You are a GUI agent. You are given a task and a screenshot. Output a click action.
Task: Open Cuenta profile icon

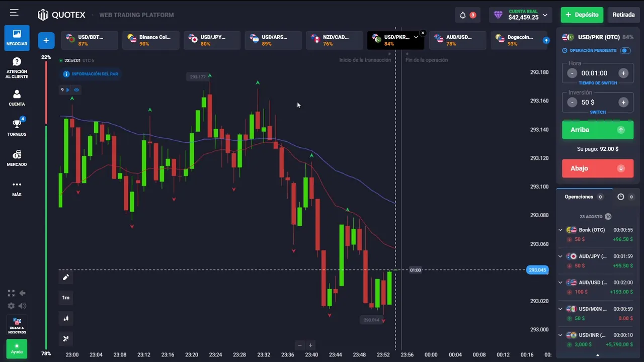(17, 98)
